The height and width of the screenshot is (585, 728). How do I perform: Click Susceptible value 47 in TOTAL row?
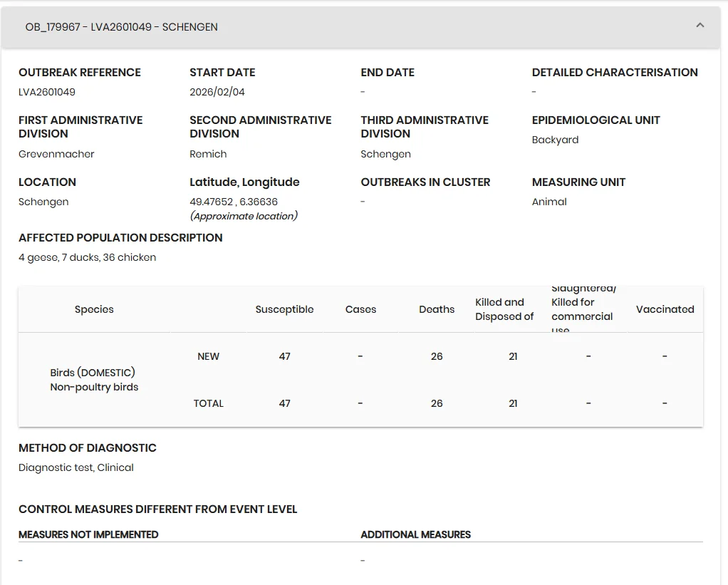click(x=284, y=403)
